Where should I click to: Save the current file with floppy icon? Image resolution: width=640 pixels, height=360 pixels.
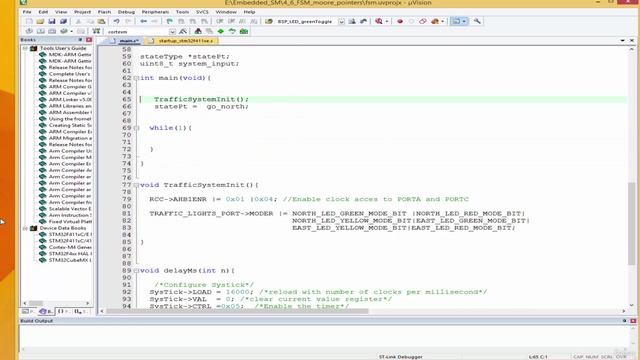tap(51, 21)
